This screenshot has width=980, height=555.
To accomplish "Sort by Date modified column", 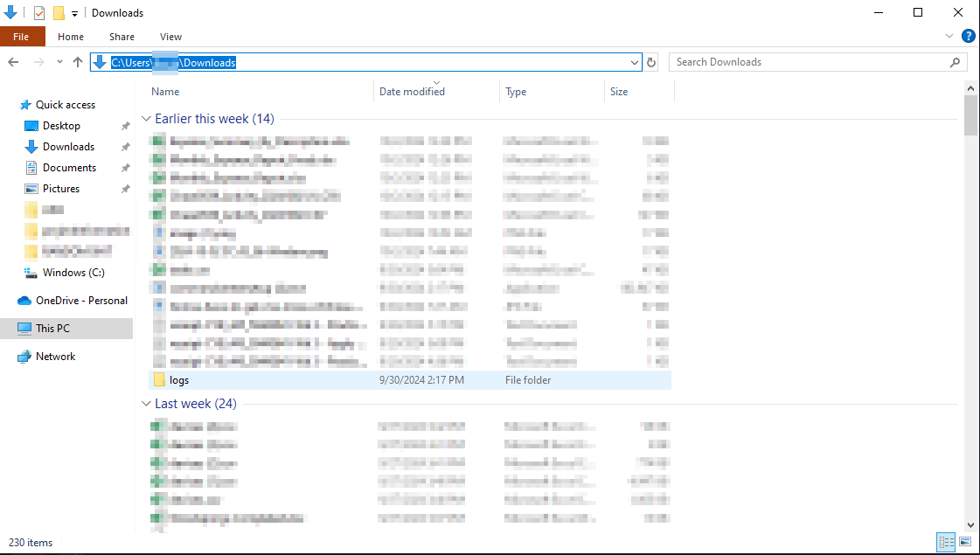I will click(412, 92).
